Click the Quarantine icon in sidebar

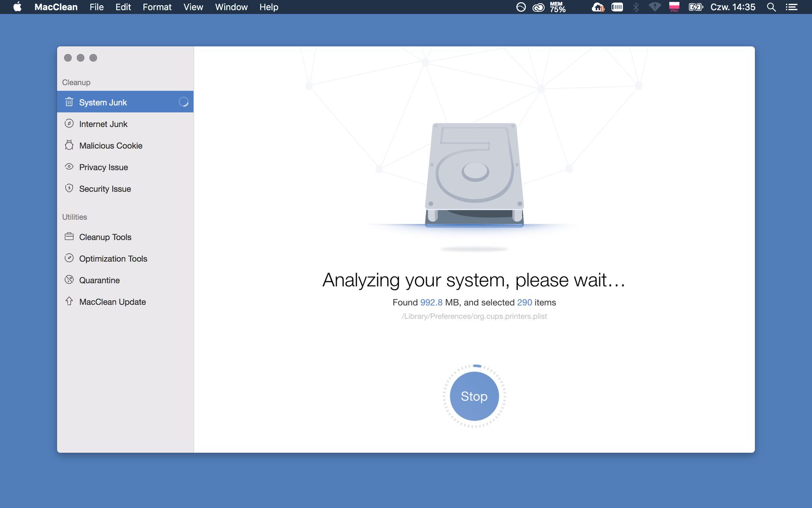[69, 279]
